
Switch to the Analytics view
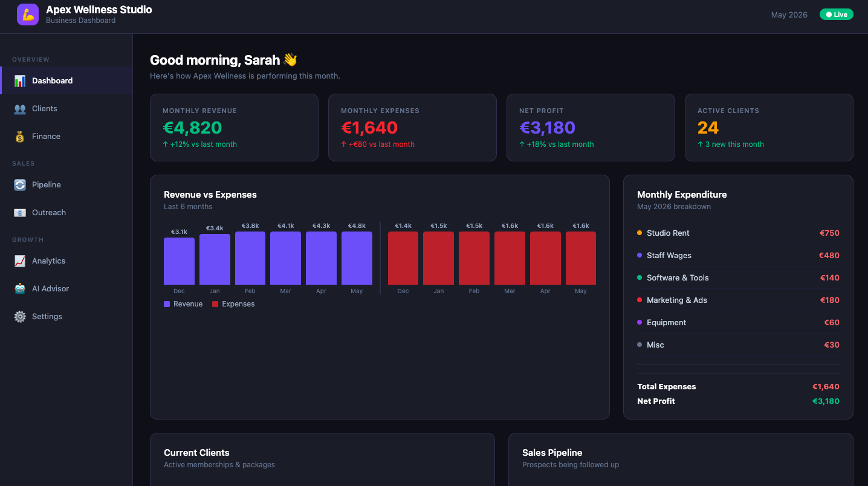click(66, 261)
